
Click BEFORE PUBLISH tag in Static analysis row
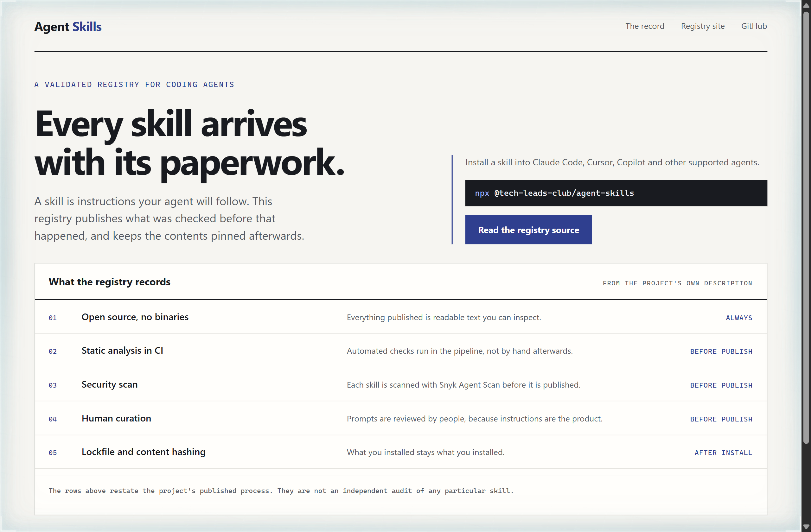721,351
